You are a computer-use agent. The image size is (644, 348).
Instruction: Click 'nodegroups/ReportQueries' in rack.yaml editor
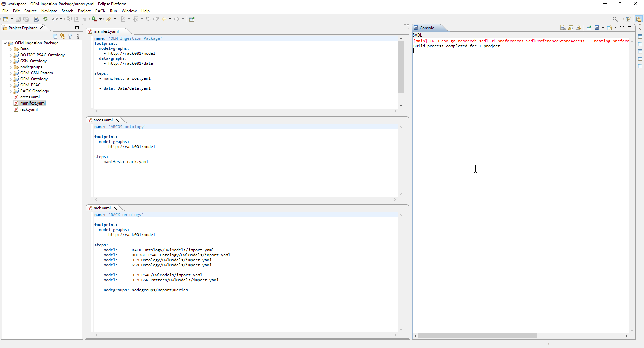point(160,290)
